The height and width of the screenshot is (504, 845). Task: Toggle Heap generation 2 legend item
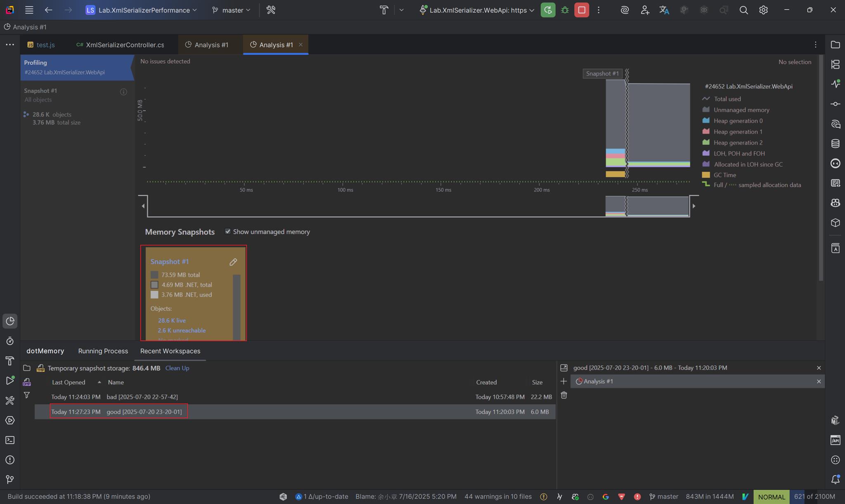pos(732,142)
